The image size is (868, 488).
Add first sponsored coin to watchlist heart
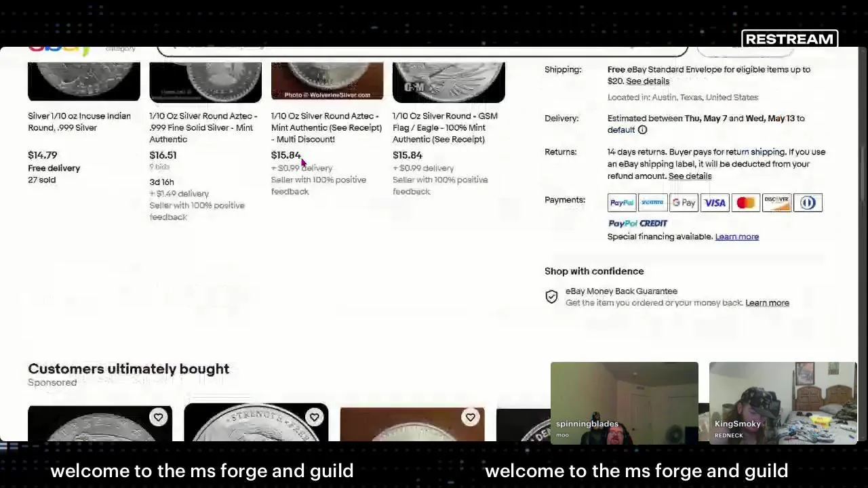coord(158,418)
